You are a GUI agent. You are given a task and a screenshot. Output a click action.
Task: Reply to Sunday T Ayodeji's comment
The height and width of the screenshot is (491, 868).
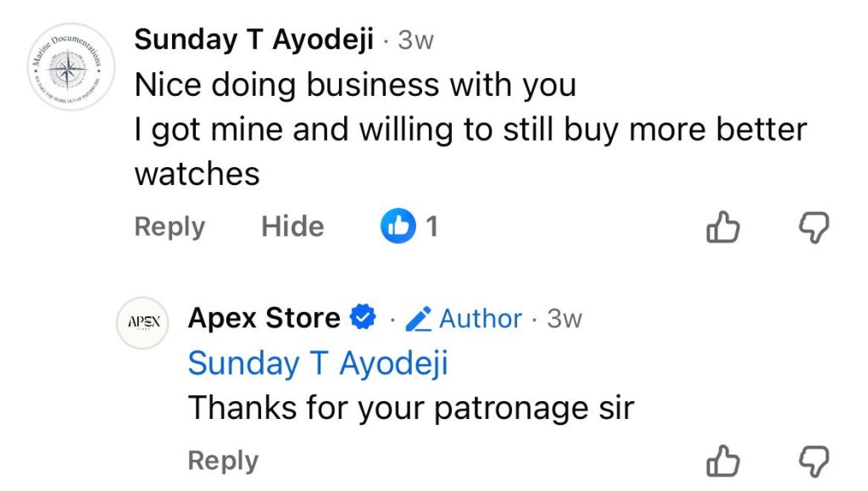170,226
